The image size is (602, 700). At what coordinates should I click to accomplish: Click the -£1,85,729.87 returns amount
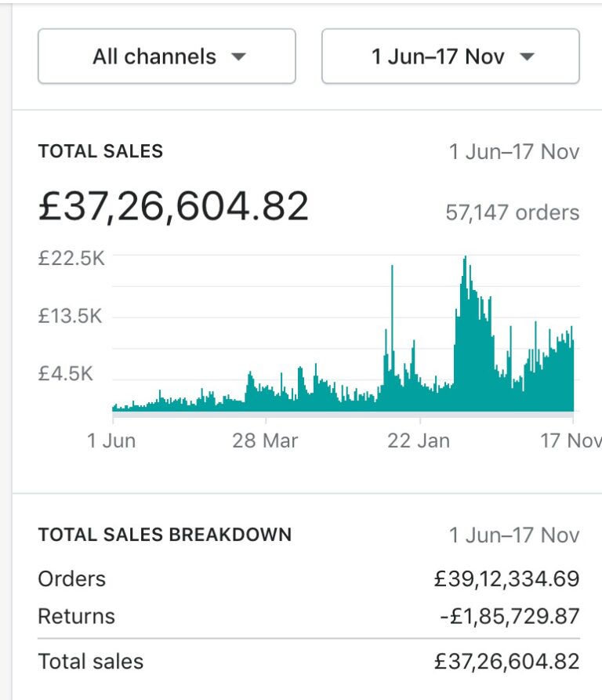tap(509, 616)
